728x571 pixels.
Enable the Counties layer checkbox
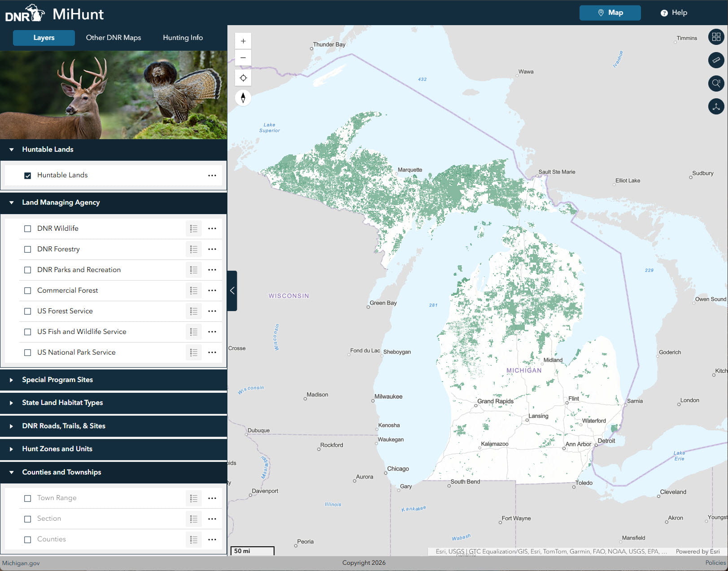pos(28,539)
